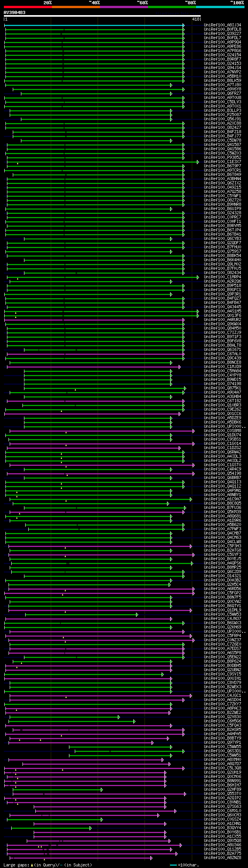Select the UniRef100_Q39227 label
Viewport: 248px width, 868px height.
click(222, 33)
